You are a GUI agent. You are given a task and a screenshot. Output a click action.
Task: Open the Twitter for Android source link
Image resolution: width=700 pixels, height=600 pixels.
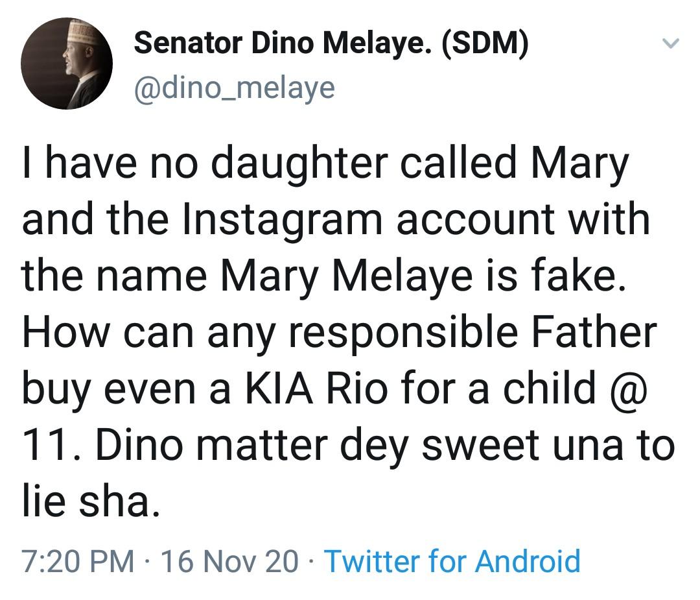[452, 560]
